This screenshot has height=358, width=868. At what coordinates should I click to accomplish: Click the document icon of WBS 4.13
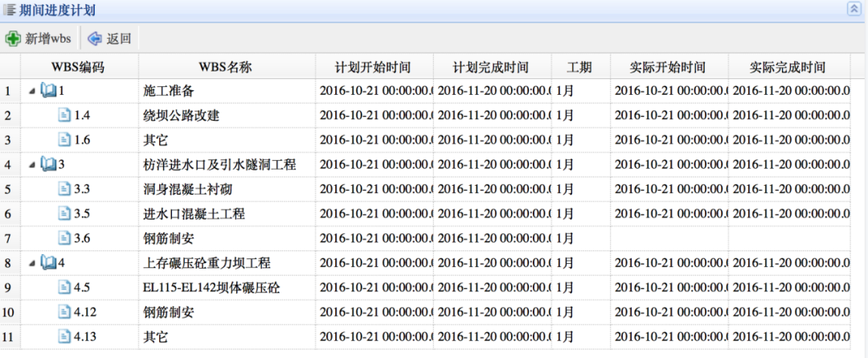tap(65, 335)
